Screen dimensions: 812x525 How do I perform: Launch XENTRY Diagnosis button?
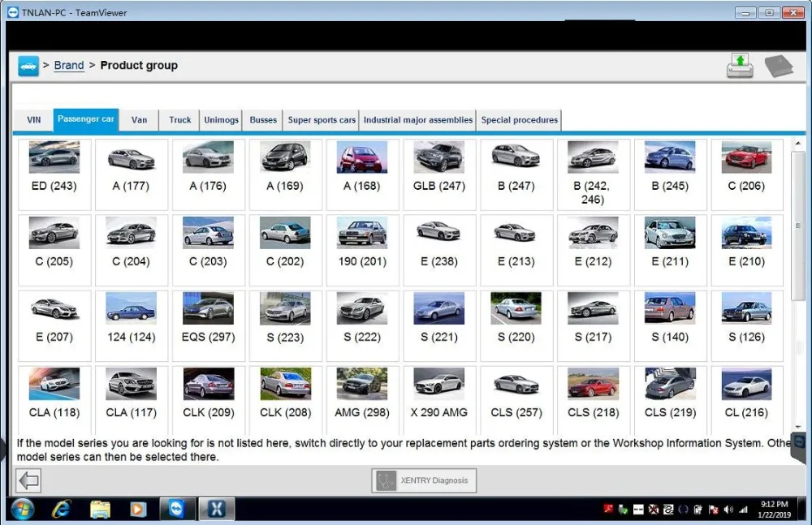pos(424,480)
